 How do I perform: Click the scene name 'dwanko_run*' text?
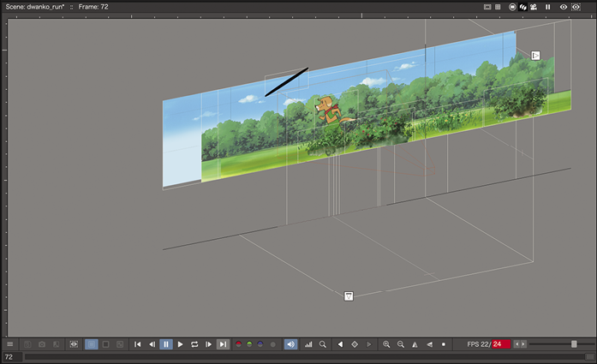45,7
